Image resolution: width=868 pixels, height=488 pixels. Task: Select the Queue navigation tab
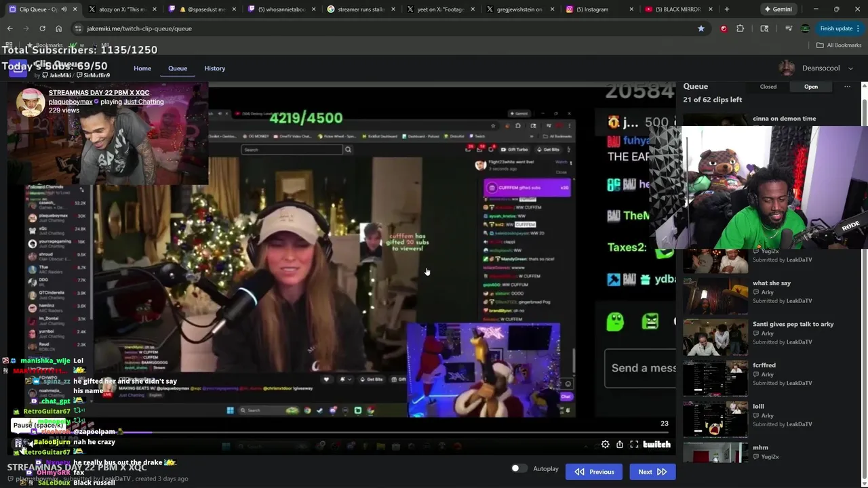click(x=178, y=68)
